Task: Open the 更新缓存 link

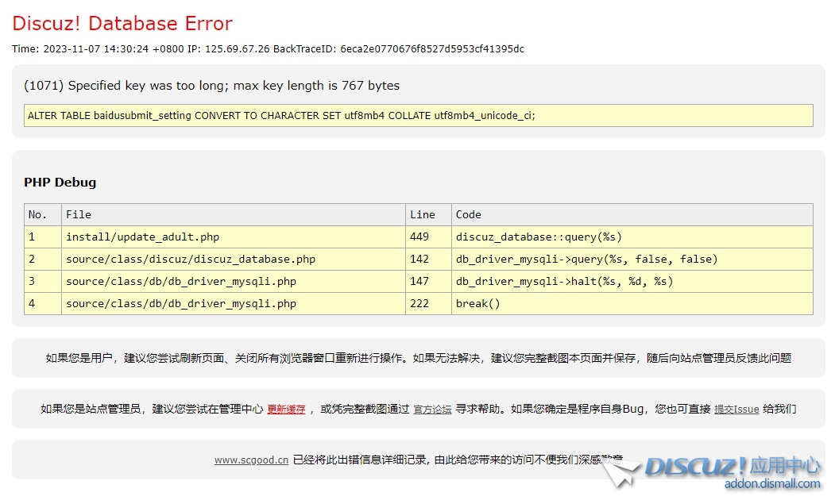Action: [x=286, y=410]
